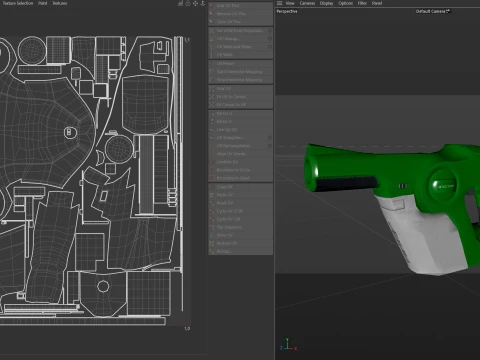Choose the Remove UV Pins command icon
Viewport: 480px width, 360px height.
click(211, 14)
